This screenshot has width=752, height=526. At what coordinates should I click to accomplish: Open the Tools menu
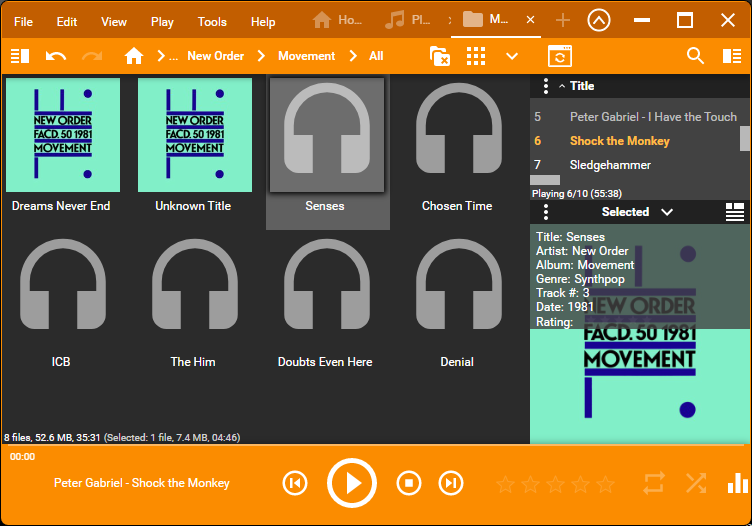pos(212,22)
